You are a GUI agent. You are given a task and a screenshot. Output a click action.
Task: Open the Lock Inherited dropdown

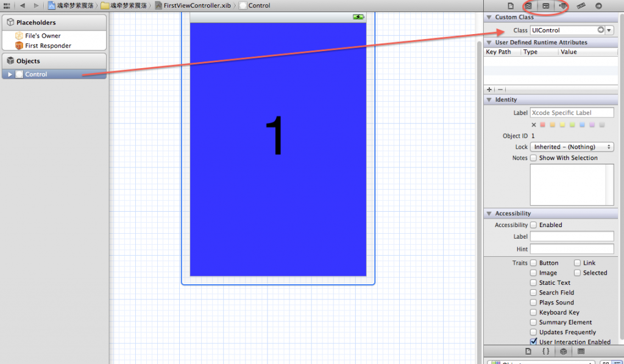coord(572,147)
